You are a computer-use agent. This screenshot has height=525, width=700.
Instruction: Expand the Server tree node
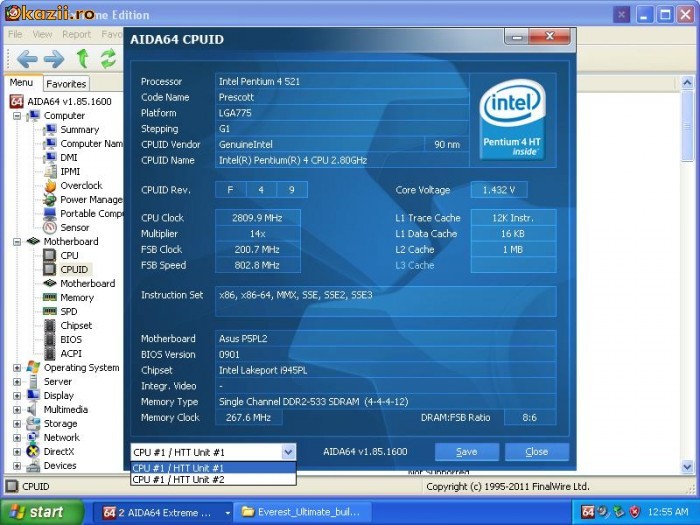(17, 382)
